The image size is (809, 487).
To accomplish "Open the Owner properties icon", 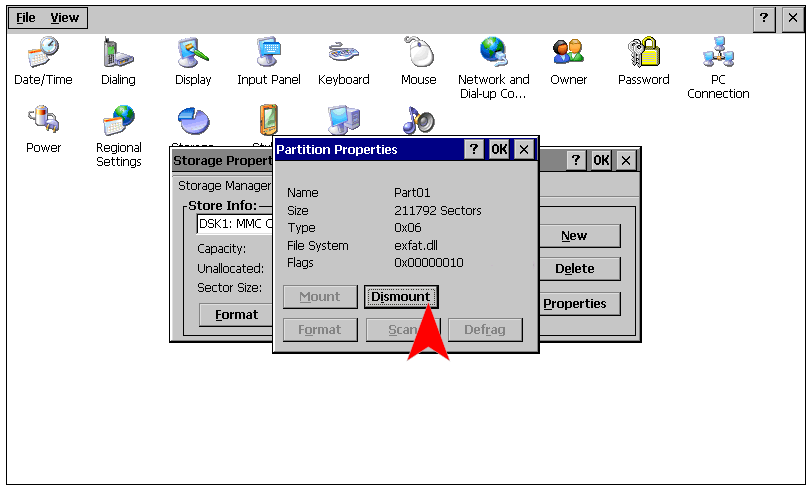I will tap(568, 52).
